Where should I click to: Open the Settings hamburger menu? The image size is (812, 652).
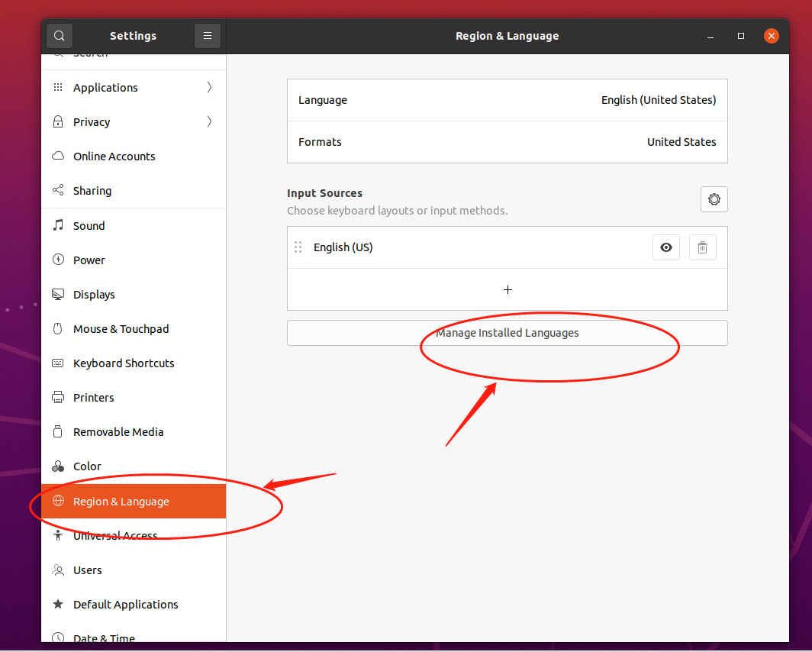[x=207, y=35]
